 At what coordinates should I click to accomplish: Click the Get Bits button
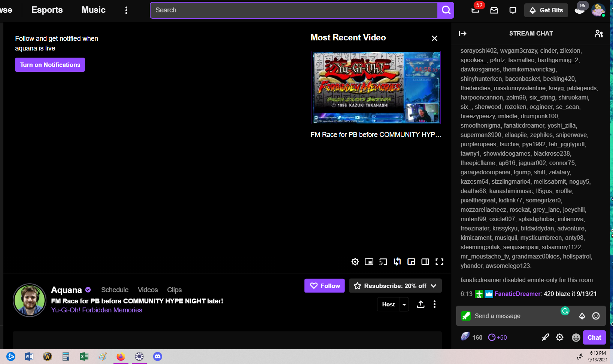pos(546,10)
